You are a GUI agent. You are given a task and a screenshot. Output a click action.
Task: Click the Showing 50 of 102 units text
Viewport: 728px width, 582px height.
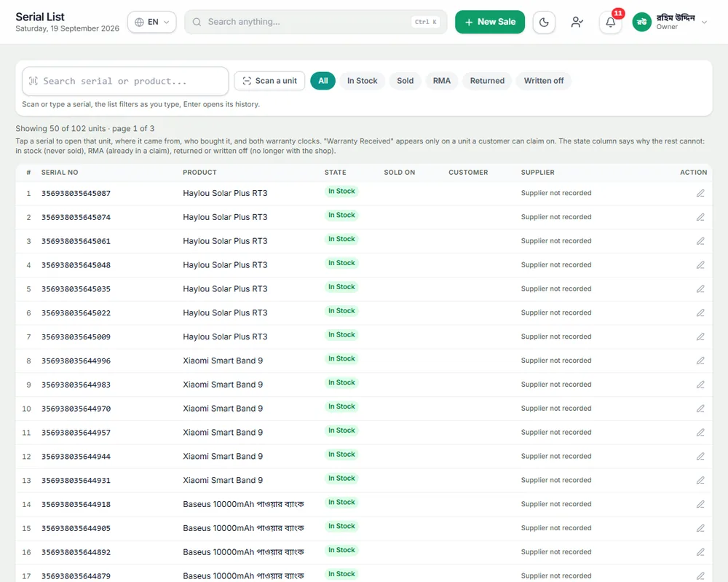tap(85, 129)
